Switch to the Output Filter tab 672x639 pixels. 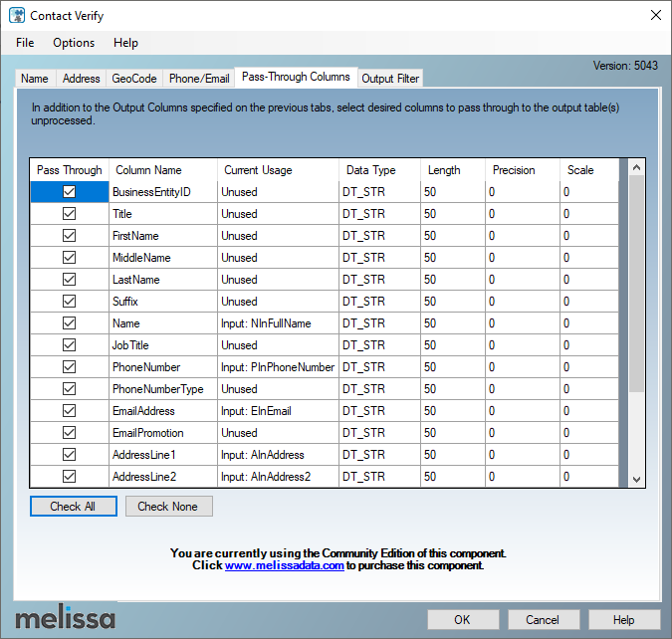pyautogui.click(x=390, y=79)
